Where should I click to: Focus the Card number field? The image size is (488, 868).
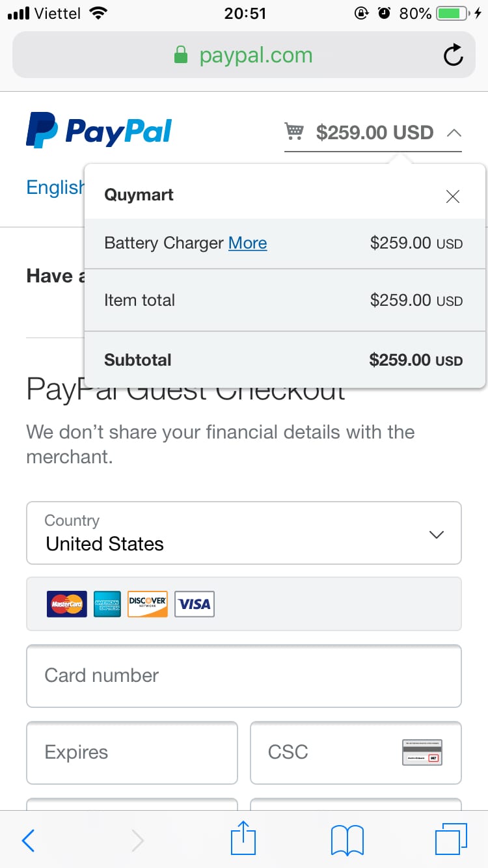coord(244,675)
